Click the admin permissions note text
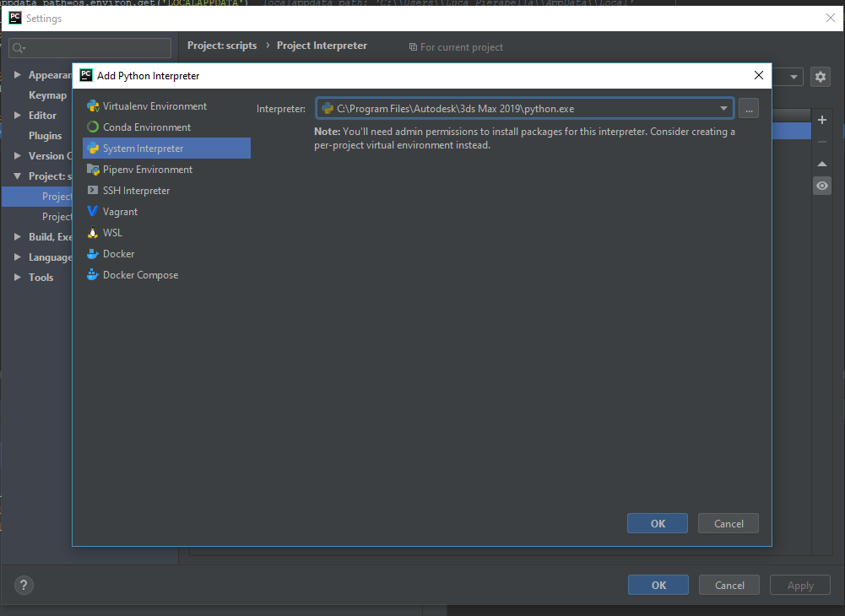 (x=524, y=138)
